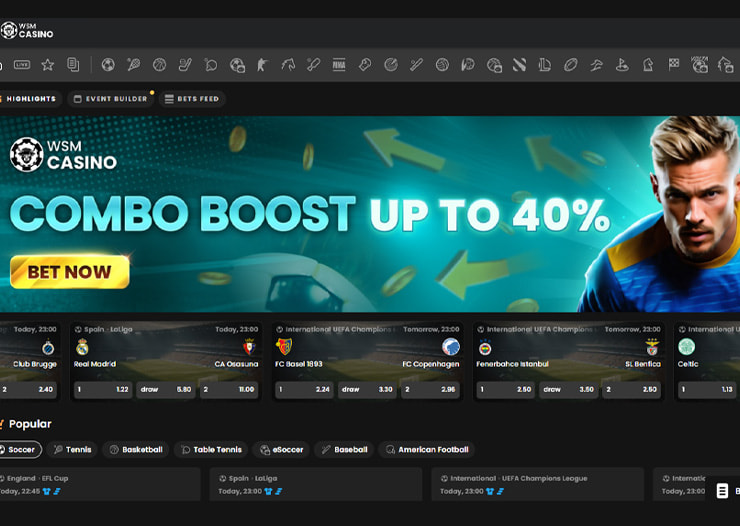Select the FIFA icon

tap(339, 65)
